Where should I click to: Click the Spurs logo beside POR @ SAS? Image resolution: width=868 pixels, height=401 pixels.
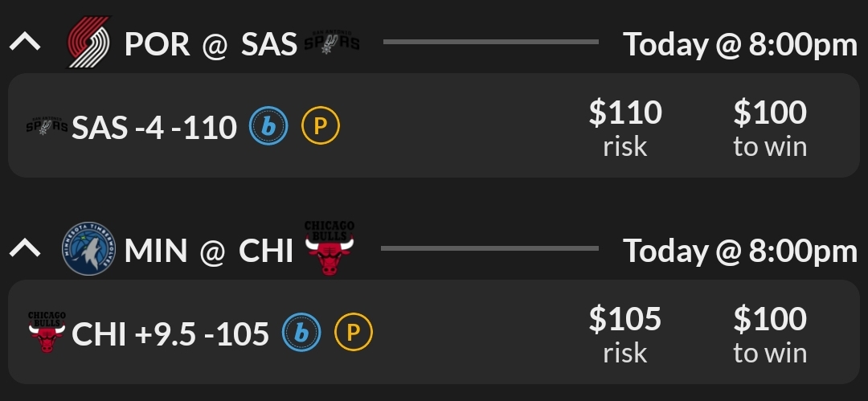(x=331, y=43)
